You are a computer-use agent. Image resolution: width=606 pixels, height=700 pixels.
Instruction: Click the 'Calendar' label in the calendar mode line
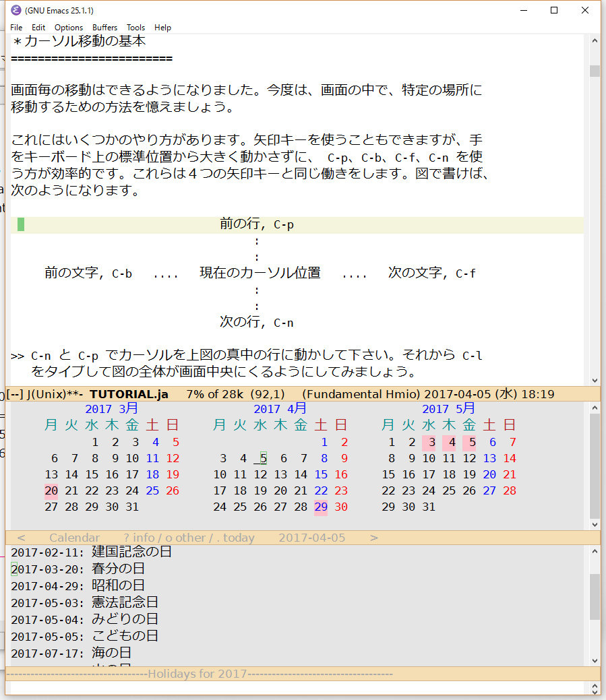75,538
